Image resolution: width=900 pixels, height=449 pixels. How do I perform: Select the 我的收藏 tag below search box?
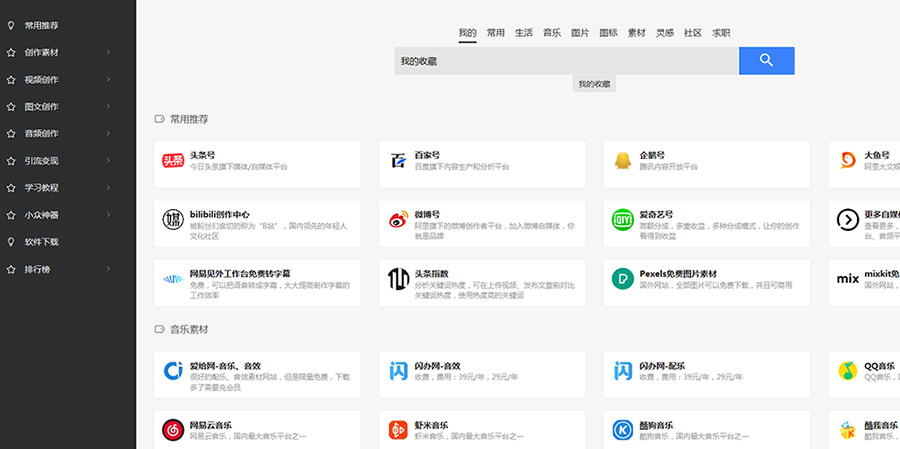594,84
